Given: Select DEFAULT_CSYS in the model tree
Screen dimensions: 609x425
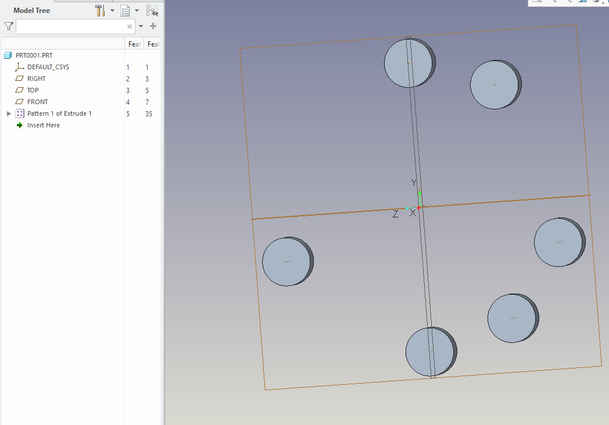Looking at the screenshot, I should [47, 66].
